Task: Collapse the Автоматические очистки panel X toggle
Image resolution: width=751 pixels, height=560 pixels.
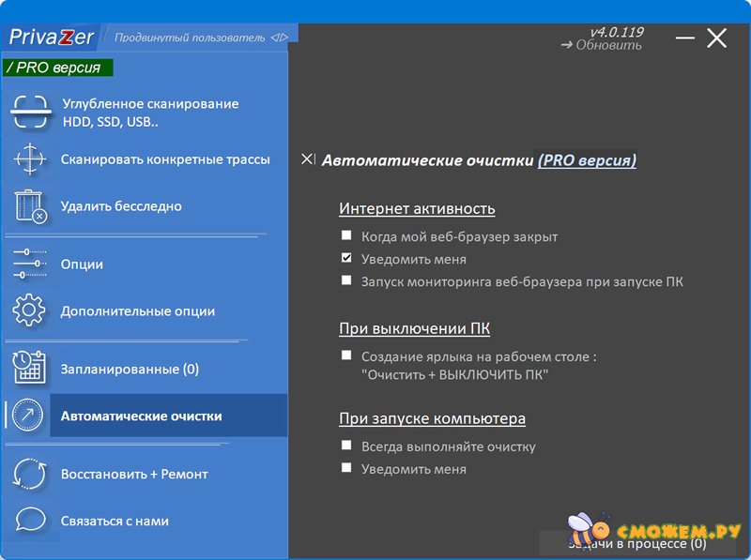Action: (x=308, y=159)
